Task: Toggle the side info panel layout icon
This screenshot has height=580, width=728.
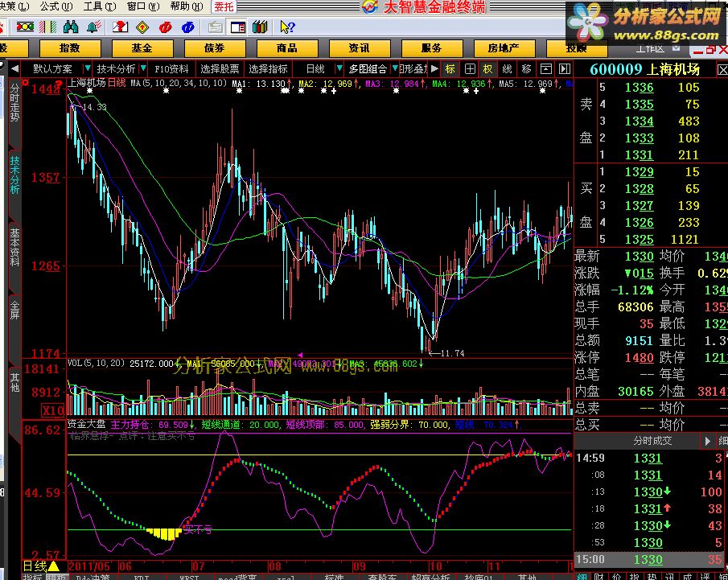Action: click(x=238, y=27)
